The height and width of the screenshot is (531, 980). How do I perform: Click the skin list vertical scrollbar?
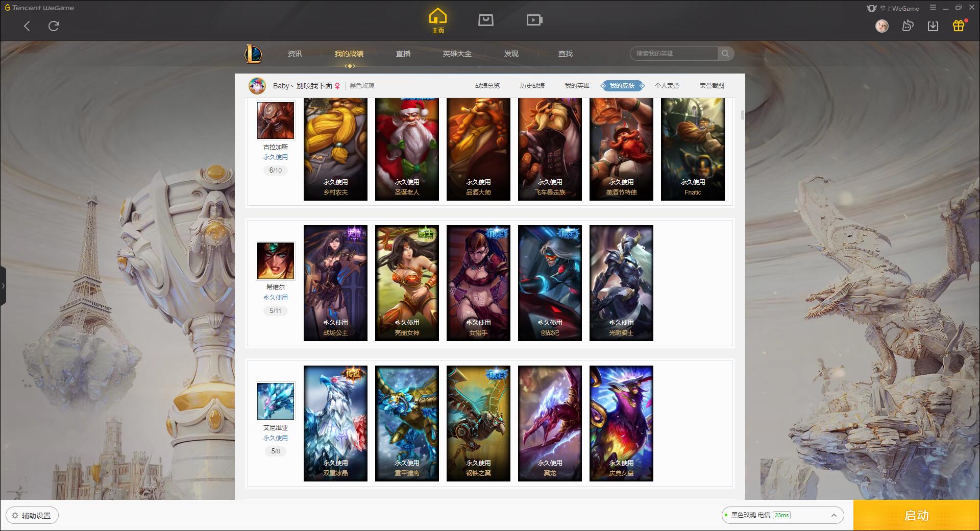[x=742, y=115]
